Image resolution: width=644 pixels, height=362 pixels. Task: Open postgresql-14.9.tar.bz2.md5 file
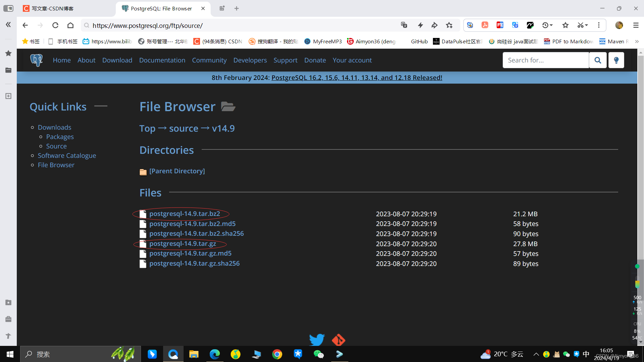point(192,224)
